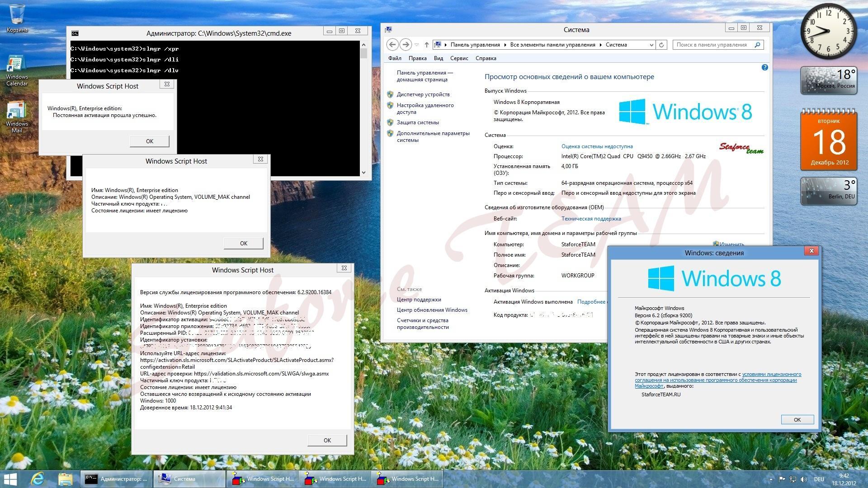Launch Internet Explorer from taskbar
The width and height of the screenshot is (868, 488).
coord(38,479)
